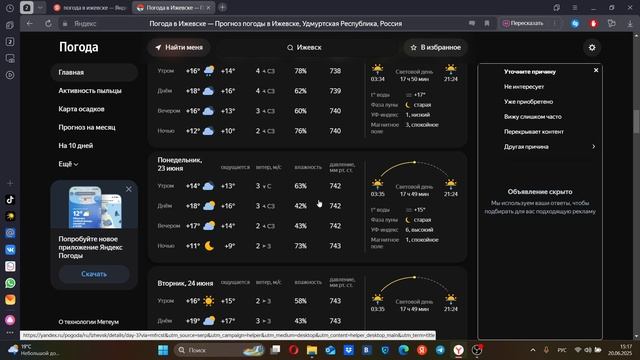The height and width of the screenshot is (360, 640).
Task: Show hidden system tray icons
Action: (533, 350)
